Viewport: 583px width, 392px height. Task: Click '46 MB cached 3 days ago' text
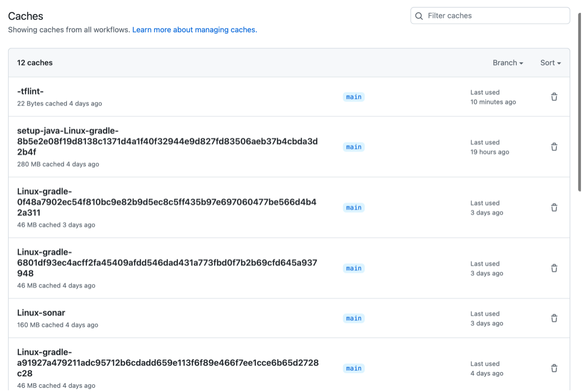coord(56,225)
